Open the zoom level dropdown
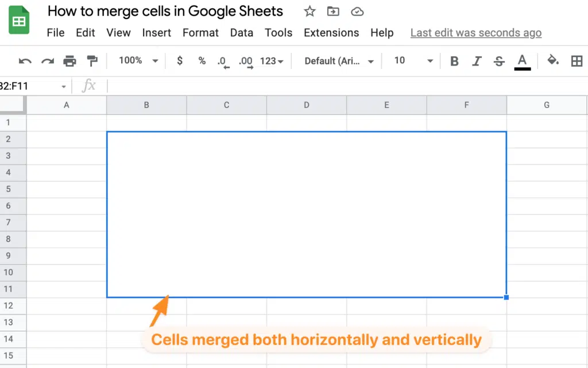The height and width of the screenshot is (368, 588). (x=137, y=61)
